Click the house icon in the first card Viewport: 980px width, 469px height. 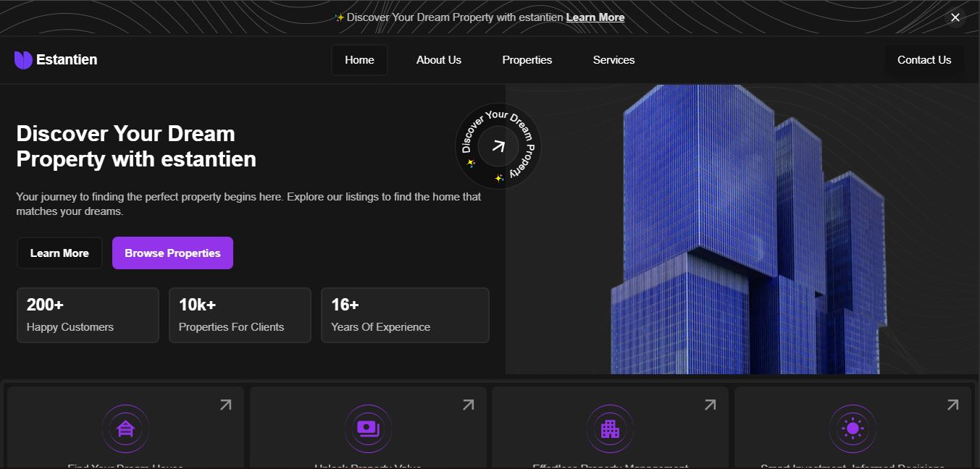point(125,428)
